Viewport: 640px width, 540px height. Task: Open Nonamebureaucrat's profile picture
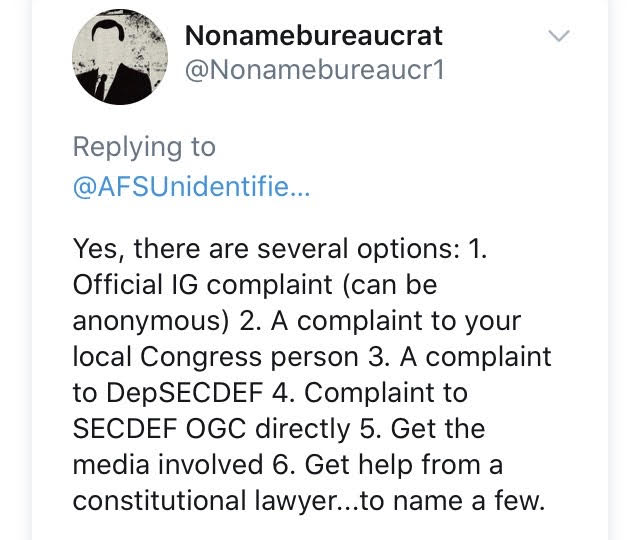119,56
